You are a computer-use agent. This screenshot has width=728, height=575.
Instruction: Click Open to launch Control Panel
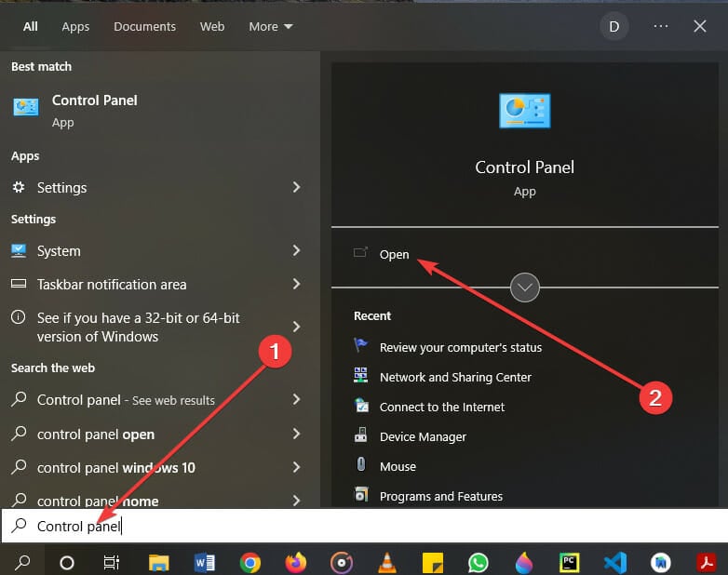point(394,254)
